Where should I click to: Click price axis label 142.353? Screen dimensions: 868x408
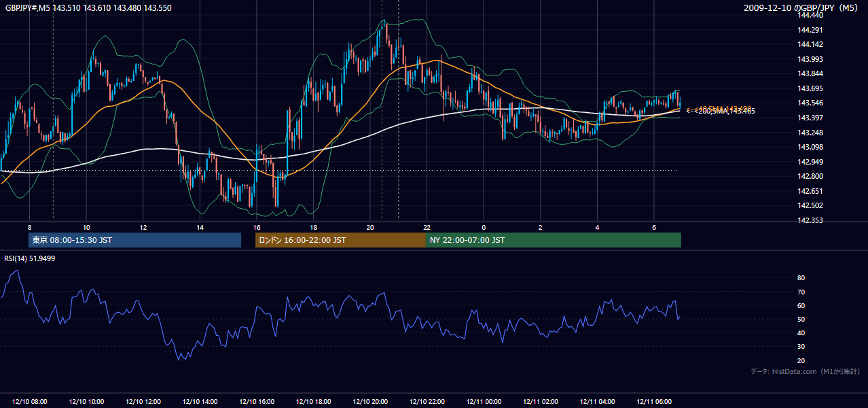(811, 220)
